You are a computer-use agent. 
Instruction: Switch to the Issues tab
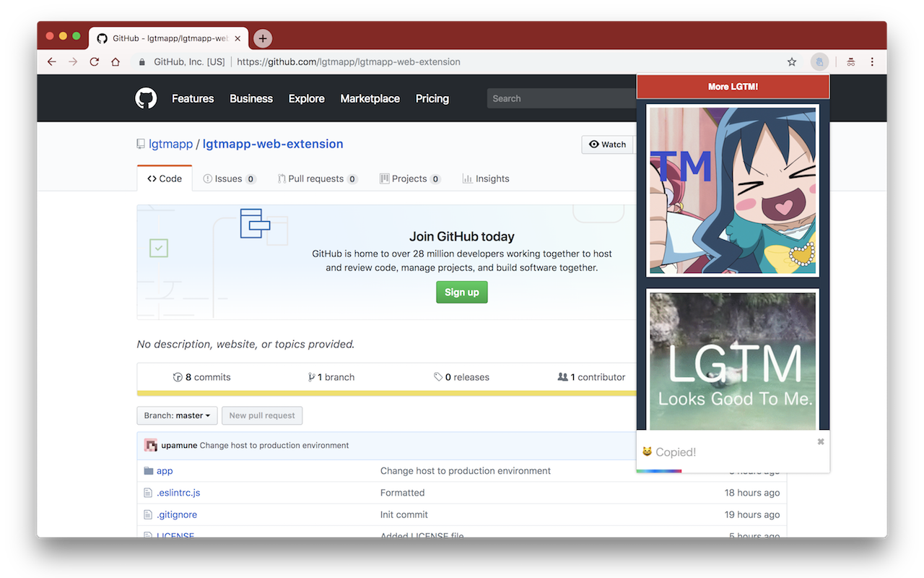click(x=230, y=178)
